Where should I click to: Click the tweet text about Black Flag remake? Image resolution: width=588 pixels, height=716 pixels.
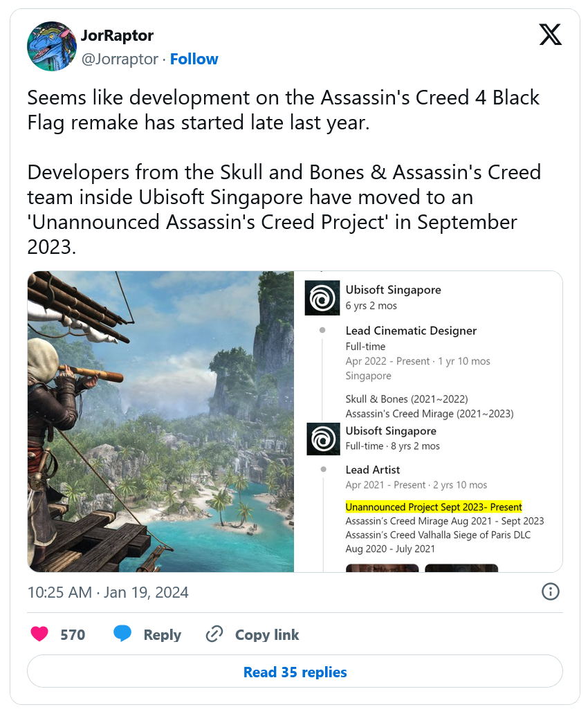pyautogui.click(x=284, y=110)
